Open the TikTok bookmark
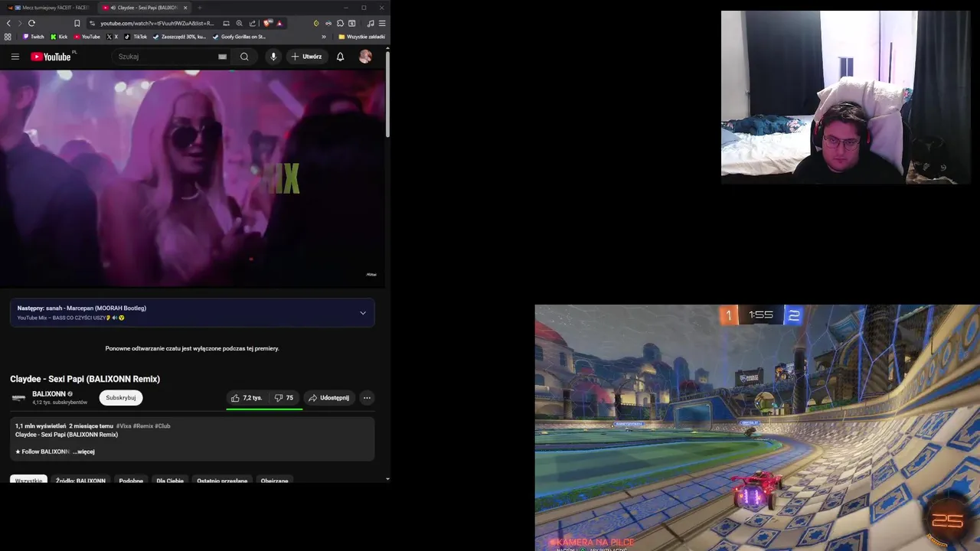Viewport: 980px width, 551px height. click(136, 37)
